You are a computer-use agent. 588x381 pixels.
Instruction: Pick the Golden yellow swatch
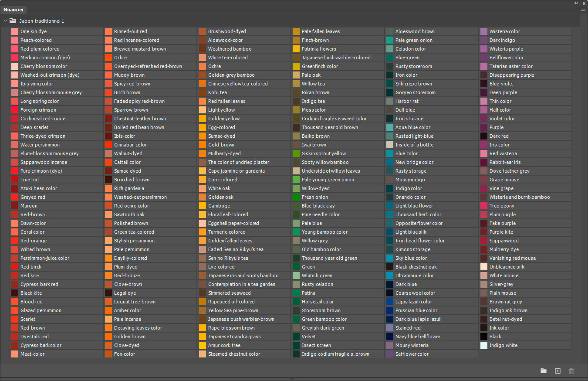click(203, 119)
